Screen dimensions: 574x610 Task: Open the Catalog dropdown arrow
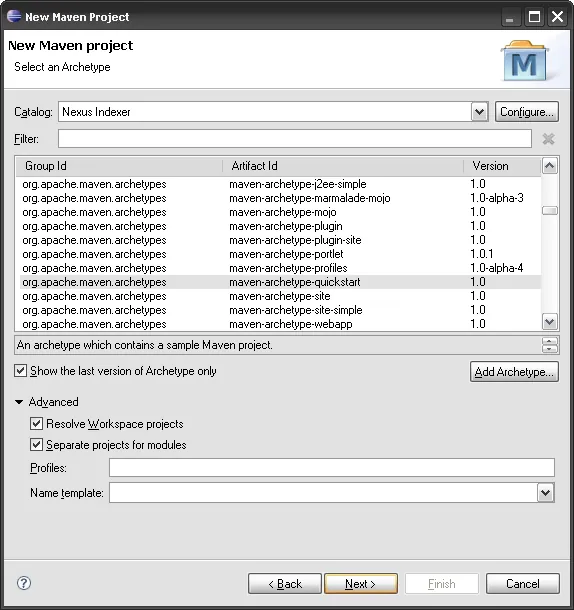click(x=479, y=112)
